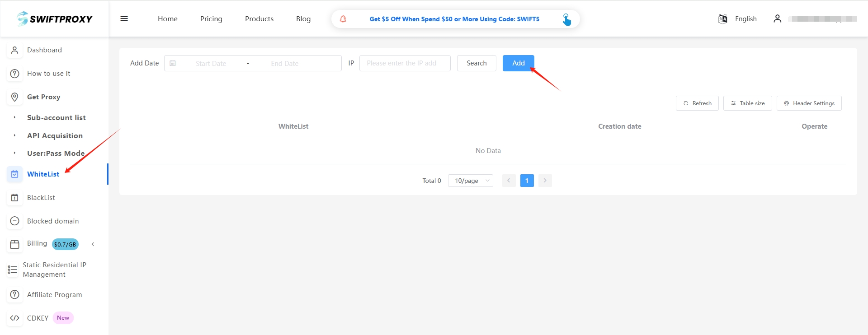Screen dimensions: 868x335
Task: Go to the Products menu item
Action: 259,19
